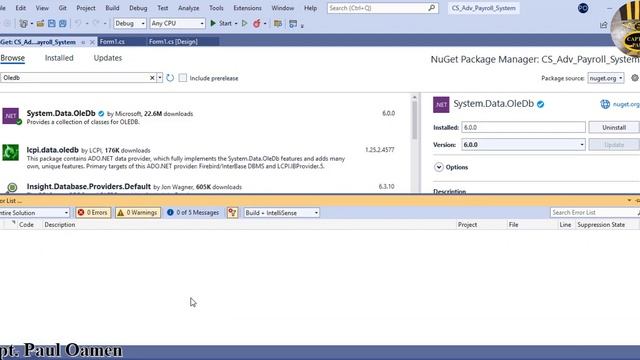Click the Open File folder icon
This screenshot has height=360, width=640.
(40, 24)
